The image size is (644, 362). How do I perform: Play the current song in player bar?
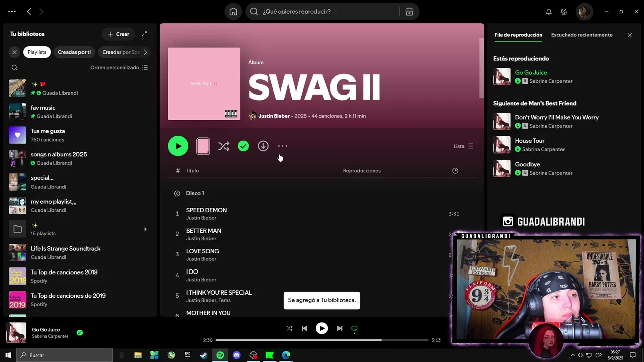[x=321, y=328]
